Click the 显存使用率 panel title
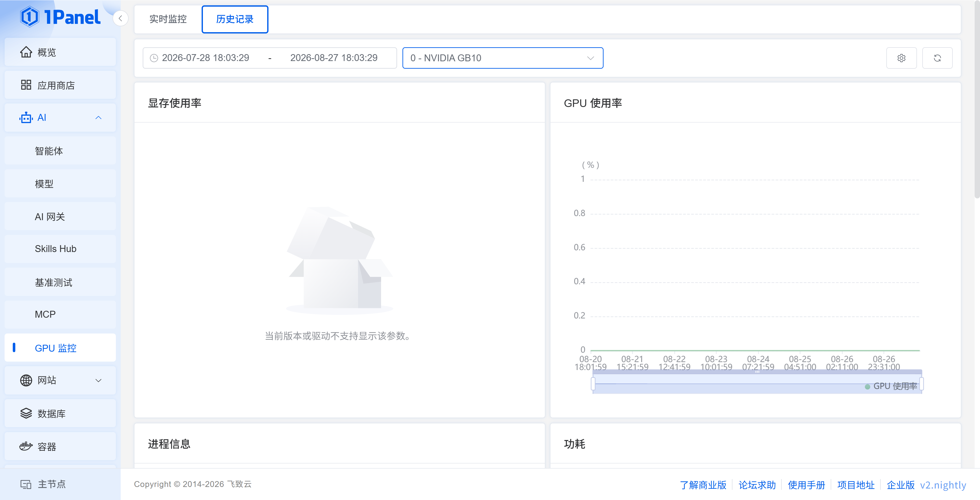 [175, 103]
